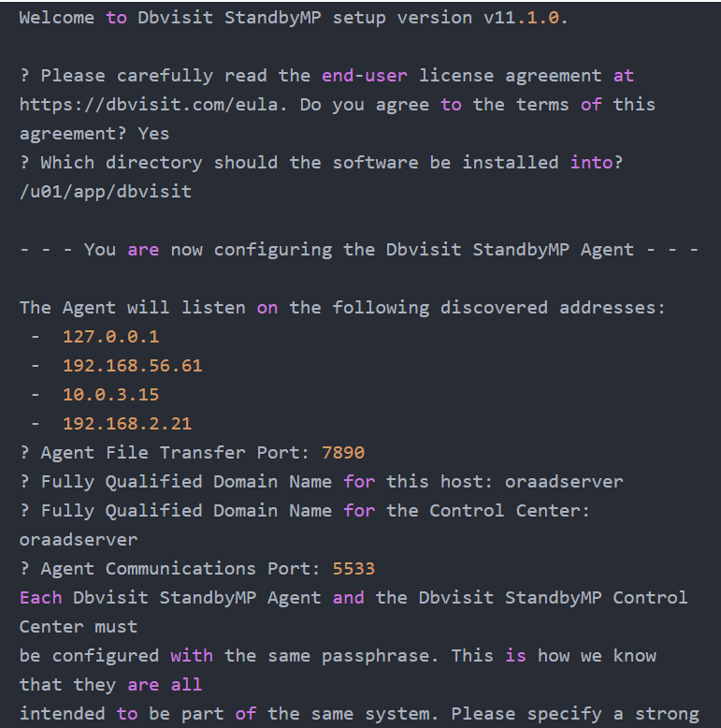The height and width of the screenshot is (728, 721).
Task: Click the communications port value 5533
Action: [353, 568]
